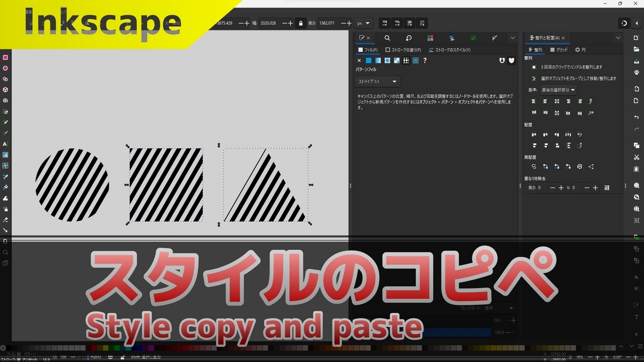This screenshot has height=362, width=644.
Task: Open the Find/Replace dialog icon
Action: pos(387,38)
